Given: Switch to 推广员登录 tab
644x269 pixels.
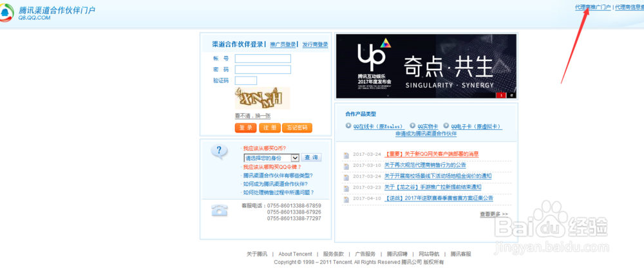Looking at the screenshot, I should pyautogui.click(x=283, y=45).
